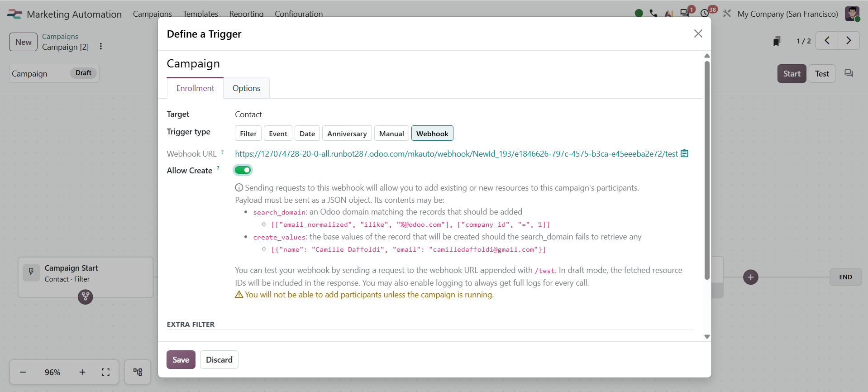Open the activities clock icon
This screenshot has width=868, height=392.
[x=705, y=13]
